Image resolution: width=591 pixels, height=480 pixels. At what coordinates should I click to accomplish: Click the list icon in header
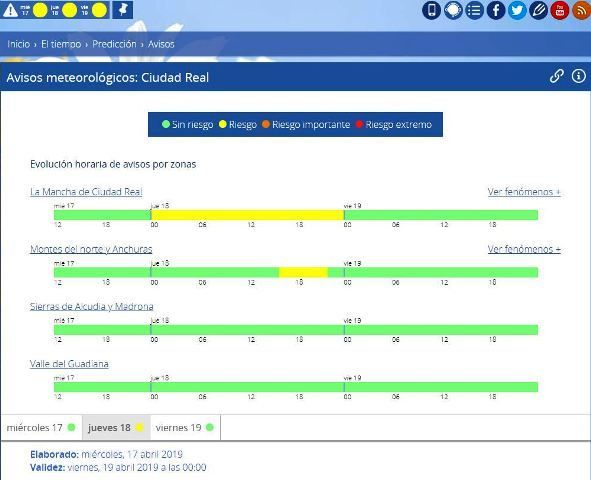pyautogui.click(x=475, y=10)
